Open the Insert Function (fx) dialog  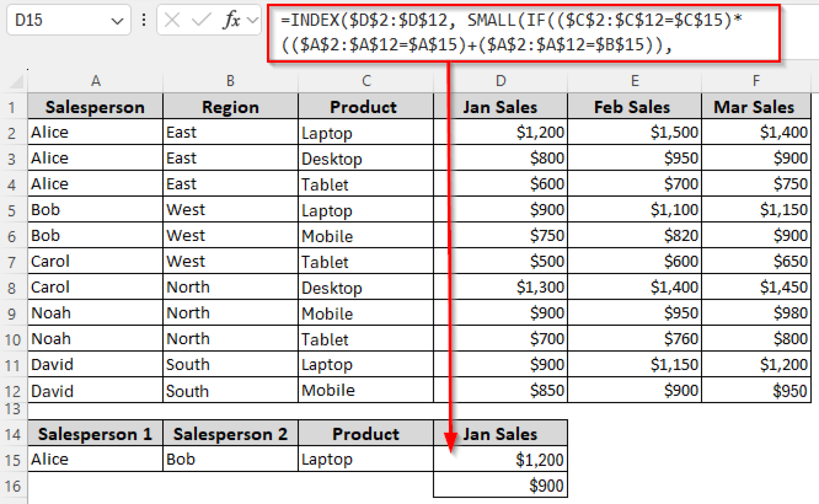point(231,20)
